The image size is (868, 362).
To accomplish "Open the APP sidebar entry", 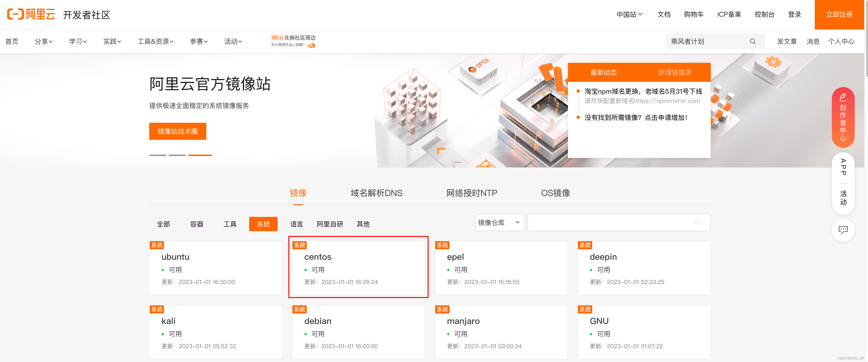I will pos(843,167).
